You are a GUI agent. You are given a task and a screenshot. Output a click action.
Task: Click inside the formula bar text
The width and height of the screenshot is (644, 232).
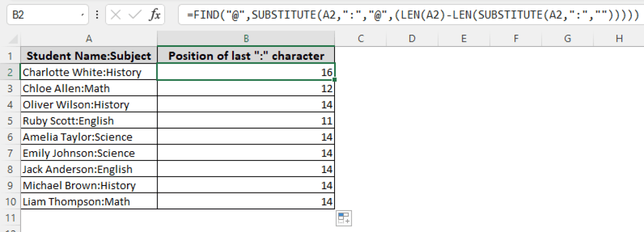[x=411, y=15]
